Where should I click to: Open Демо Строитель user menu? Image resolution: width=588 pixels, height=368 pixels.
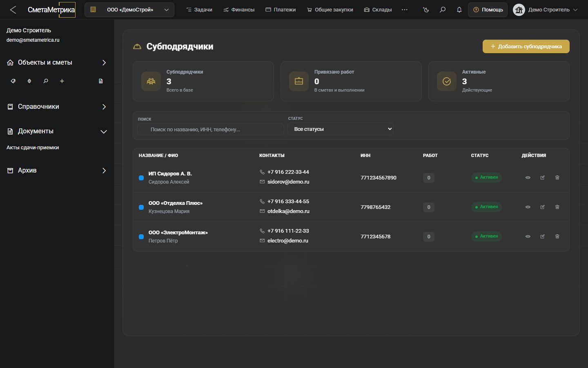pyautogui.click(x=546, y=10)
